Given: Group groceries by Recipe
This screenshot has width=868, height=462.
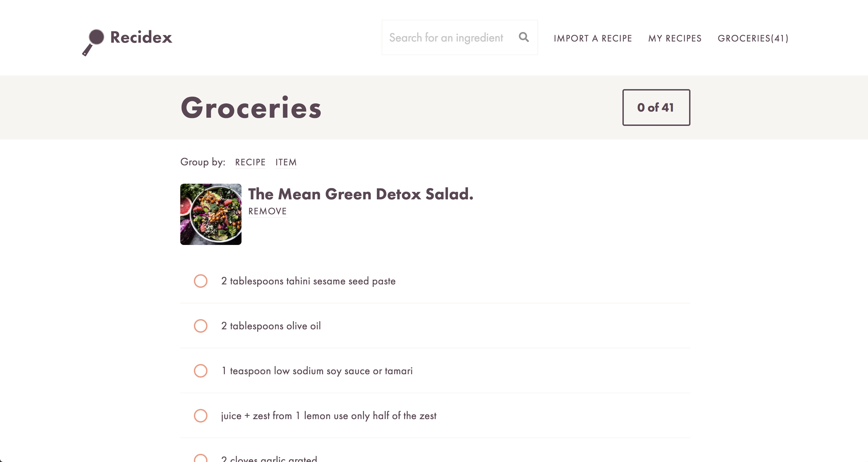Looking at the screenshot, I should (250, 162).
